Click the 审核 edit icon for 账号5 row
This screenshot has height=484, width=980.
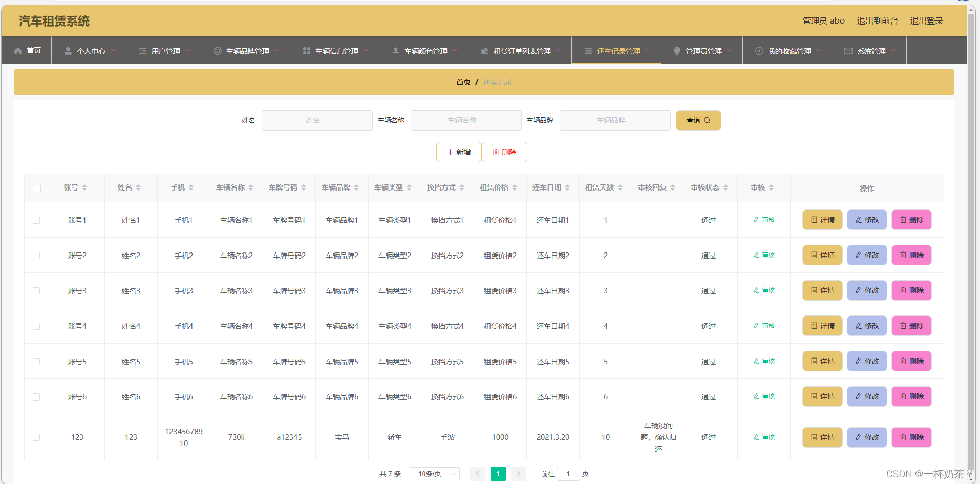(756, 361)
